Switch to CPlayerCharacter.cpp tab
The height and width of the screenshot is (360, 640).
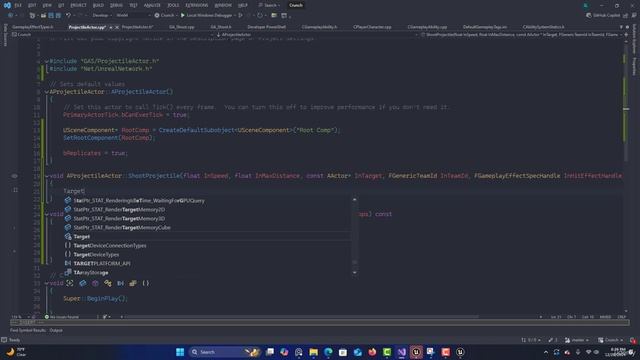point(372,27)
